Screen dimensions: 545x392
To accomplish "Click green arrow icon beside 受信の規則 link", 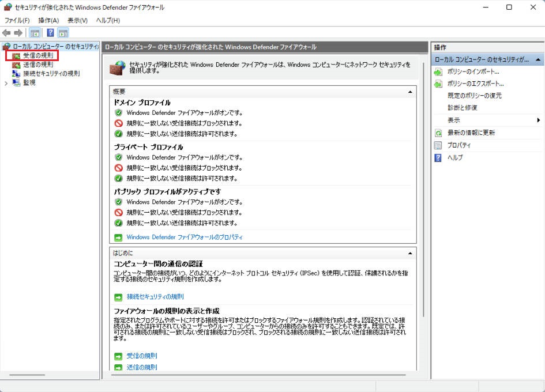I will 118,356.
